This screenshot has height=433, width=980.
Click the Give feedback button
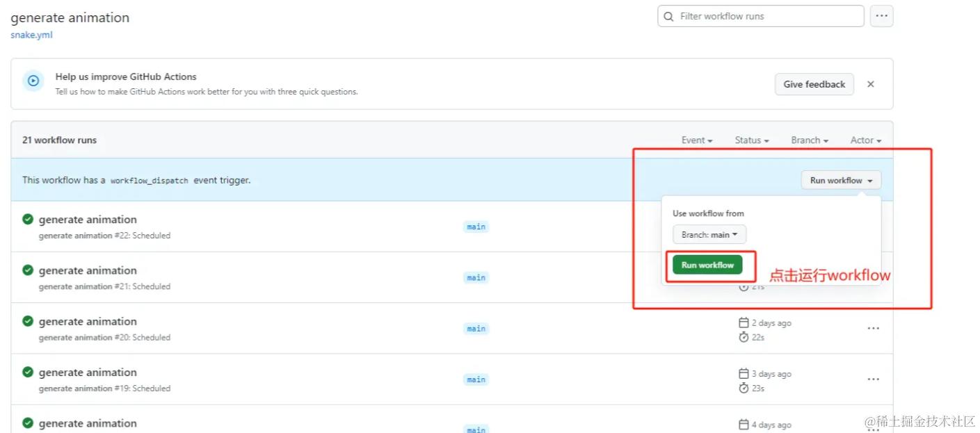coord(814,84)
